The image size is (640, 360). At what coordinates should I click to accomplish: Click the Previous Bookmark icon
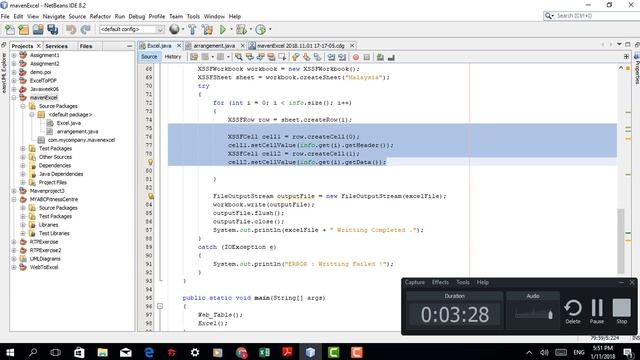pos(296,57)
